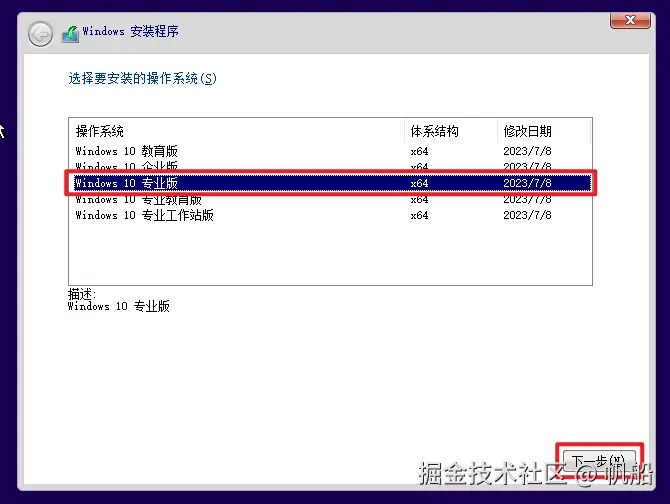Click the 修改日期 column header

(x=544, y=131)
